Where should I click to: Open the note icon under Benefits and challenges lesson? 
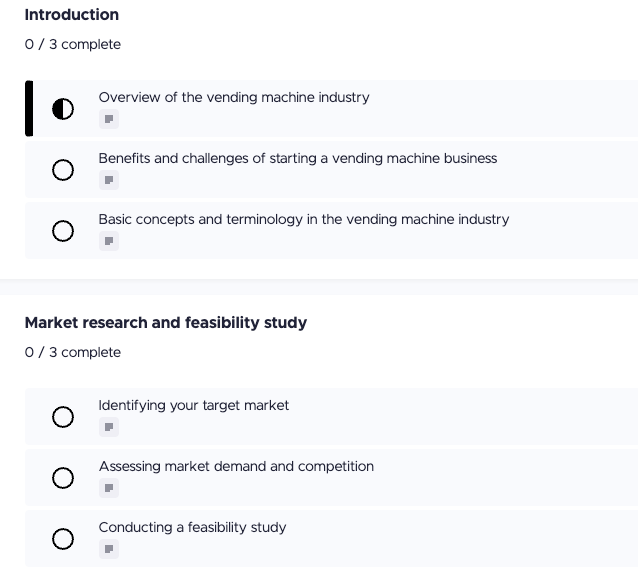109,181
